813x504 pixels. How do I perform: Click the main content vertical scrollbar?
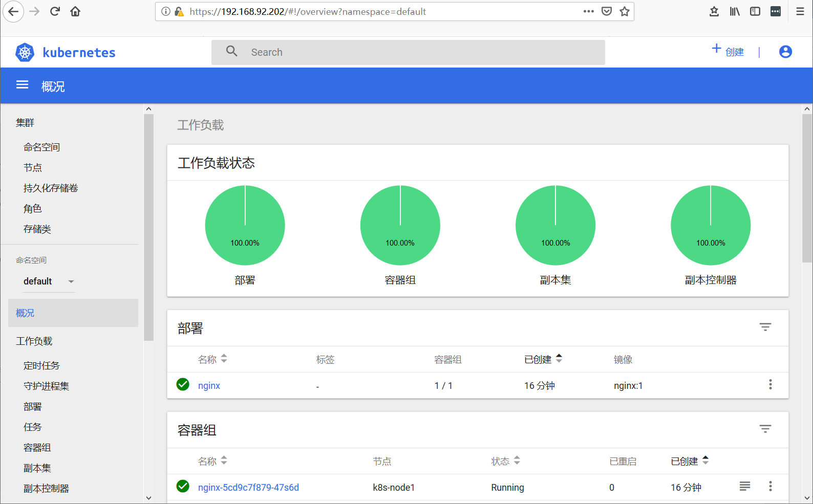coord(807,189)
